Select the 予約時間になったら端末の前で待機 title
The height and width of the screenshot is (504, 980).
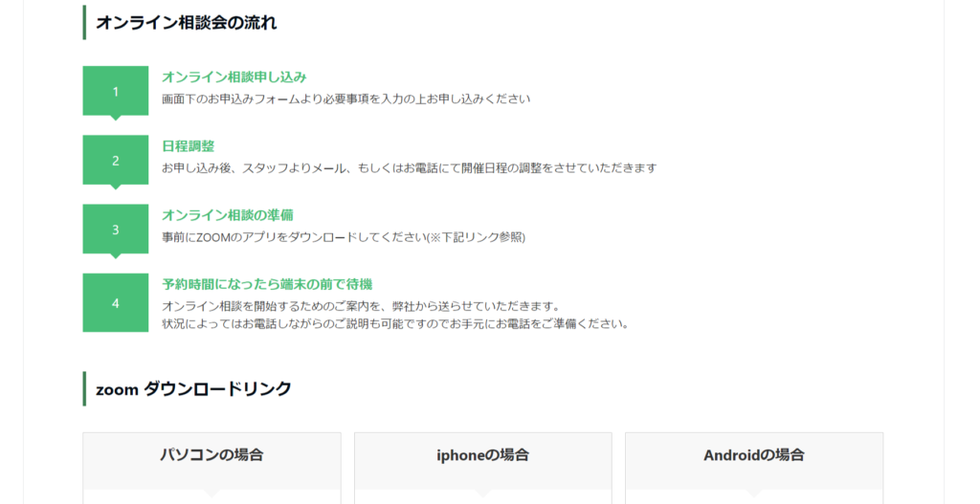tap(267, 284)
